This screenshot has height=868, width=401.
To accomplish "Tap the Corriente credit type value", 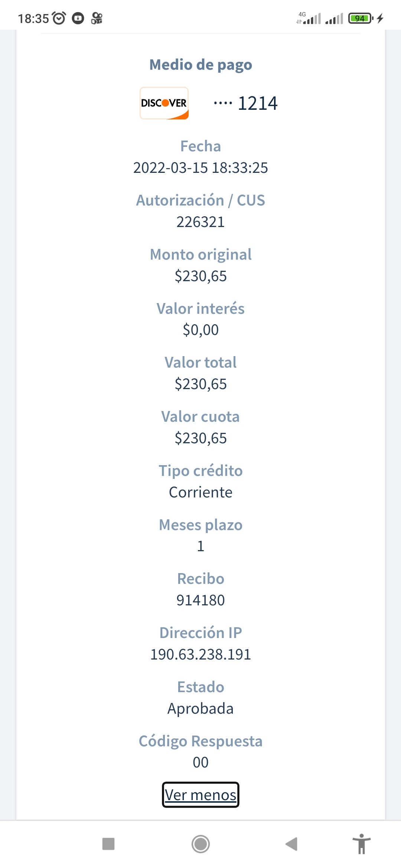I will click(x=200, y=492).
